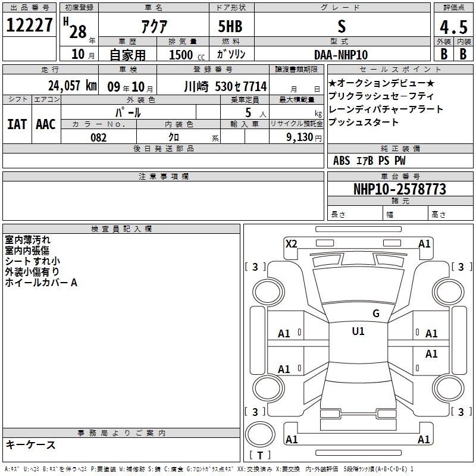Select the 4.5 evaluation score

click(453, 27)
